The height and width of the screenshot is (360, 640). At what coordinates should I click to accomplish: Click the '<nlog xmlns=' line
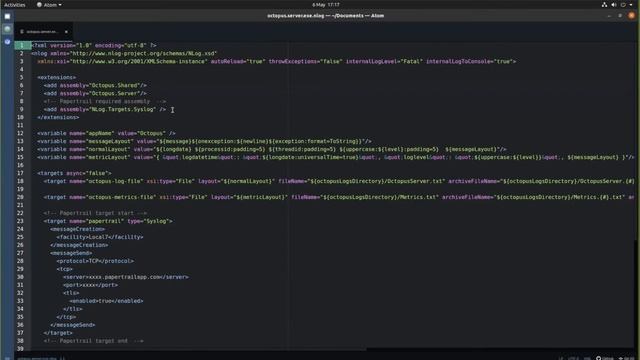pos(124,53)
